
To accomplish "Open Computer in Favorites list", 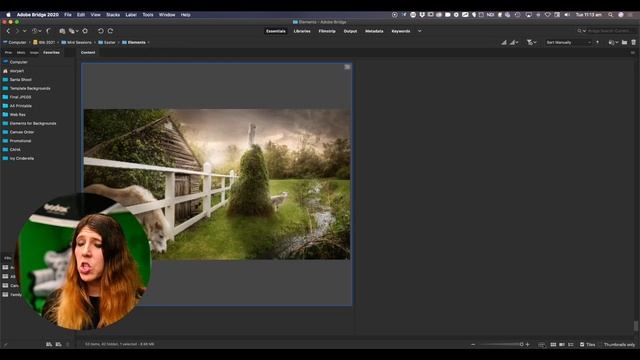I will pos(19,62).
